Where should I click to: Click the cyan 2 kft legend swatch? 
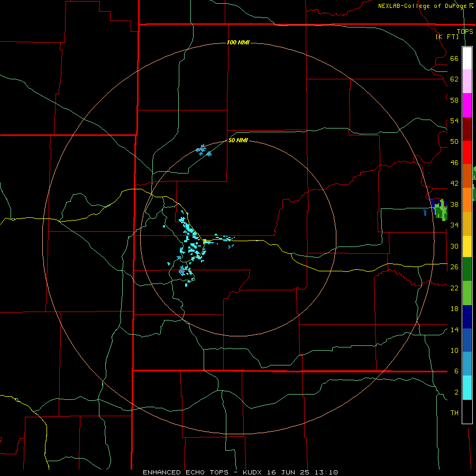click(467, 388)
